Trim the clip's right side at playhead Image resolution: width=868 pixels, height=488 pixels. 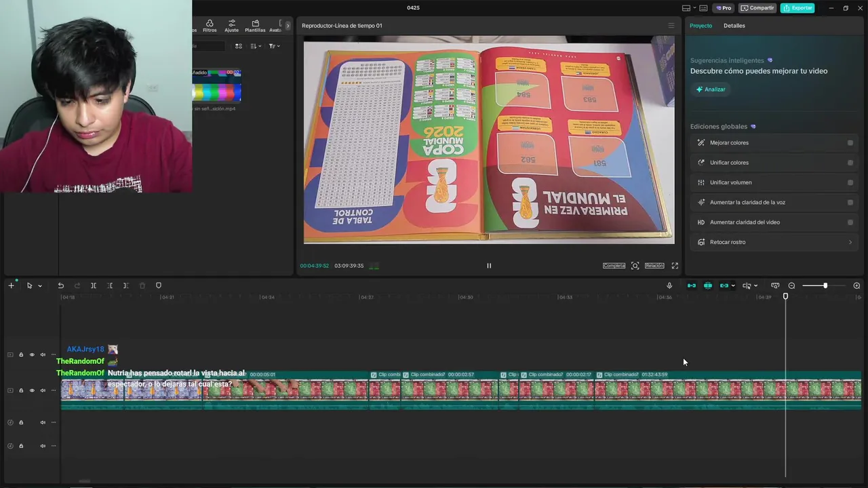click(x=126, y=285)
